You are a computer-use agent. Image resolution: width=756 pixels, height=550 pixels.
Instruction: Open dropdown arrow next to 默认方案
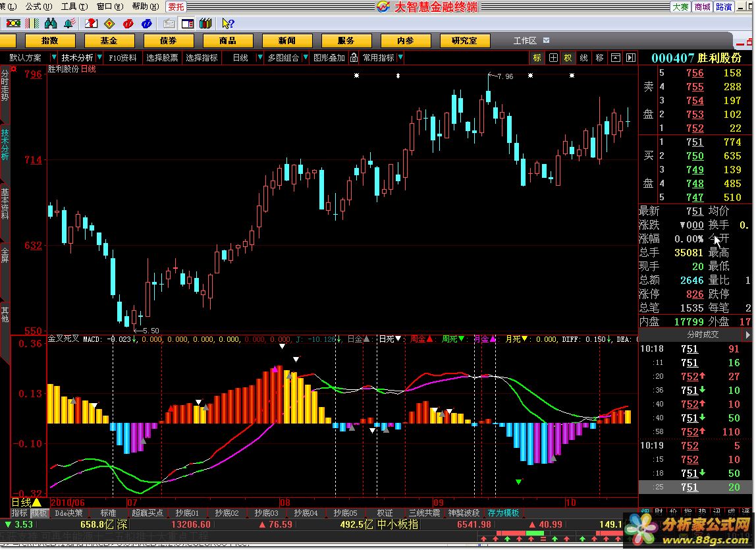(x=53, y=57)
